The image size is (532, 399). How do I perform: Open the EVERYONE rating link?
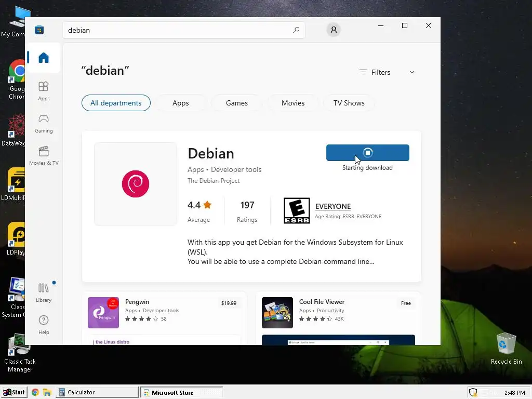coord(333,206)
